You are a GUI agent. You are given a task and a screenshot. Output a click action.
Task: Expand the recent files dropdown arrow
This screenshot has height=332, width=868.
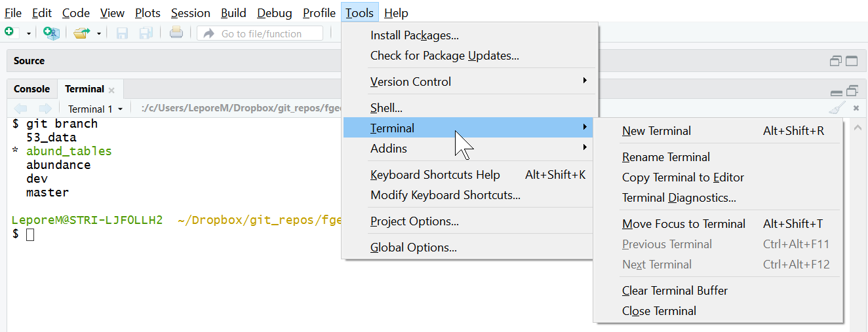(99, 33)
